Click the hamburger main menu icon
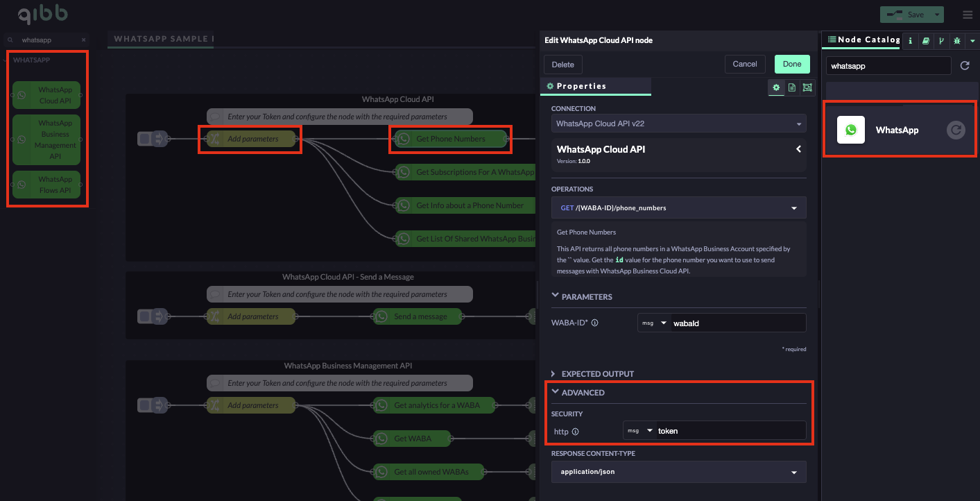The image size is (980, 501). click(968, 15)
